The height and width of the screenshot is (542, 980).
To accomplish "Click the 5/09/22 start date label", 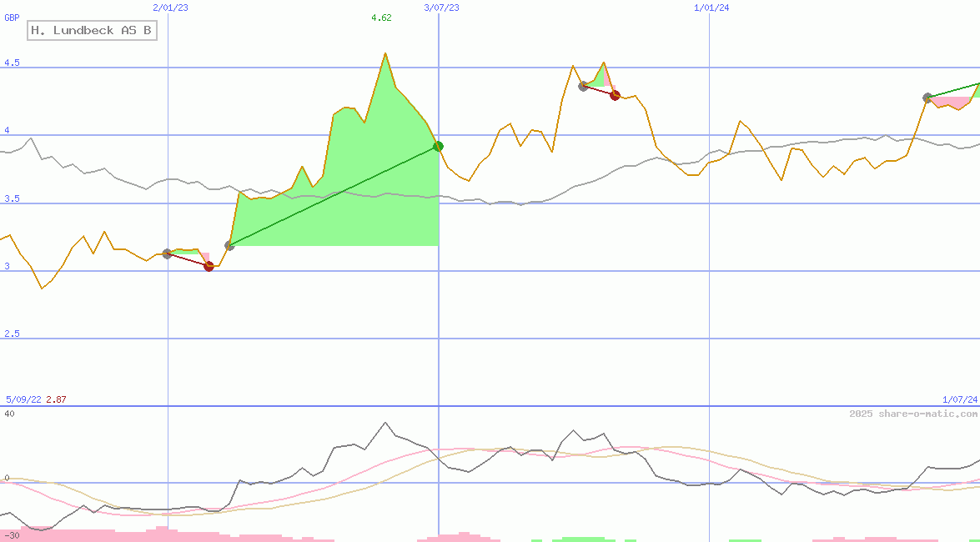I will tap(23, 399).
